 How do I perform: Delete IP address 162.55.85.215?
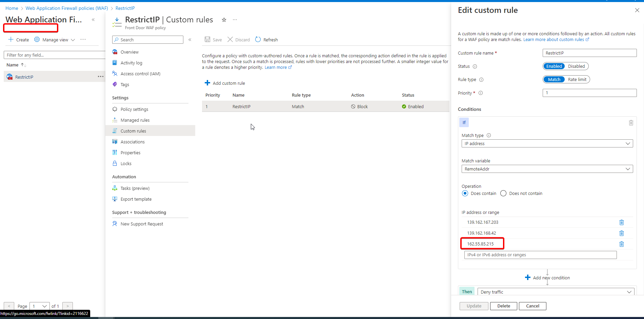click(622, 244)
